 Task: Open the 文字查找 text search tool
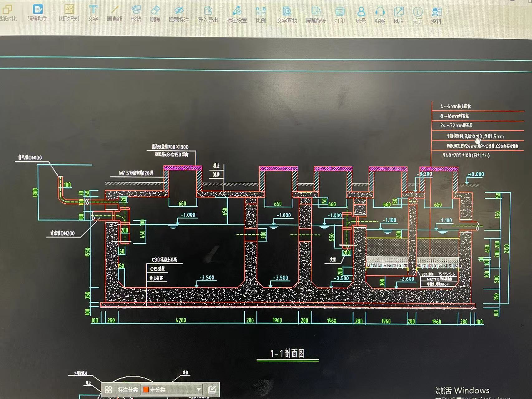[x=287, y=15]
